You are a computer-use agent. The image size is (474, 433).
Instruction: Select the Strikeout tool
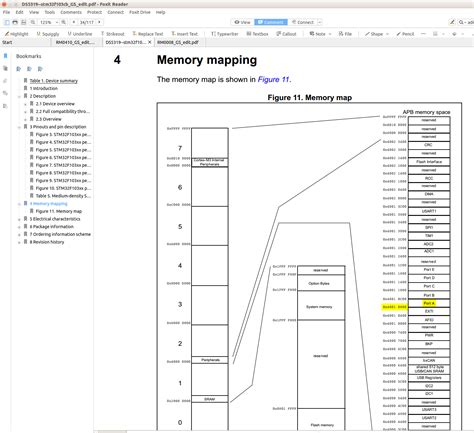[x=113, y=34]
